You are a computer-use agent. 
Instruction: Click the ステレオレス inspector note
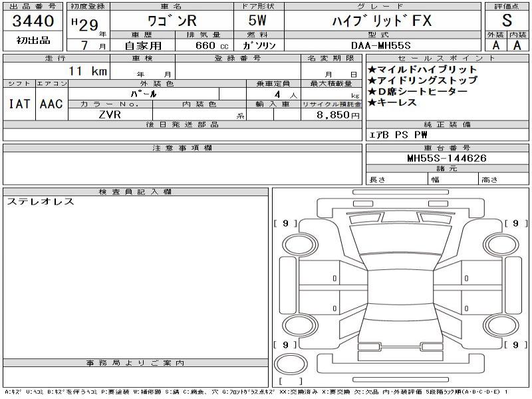click(41, 202)
